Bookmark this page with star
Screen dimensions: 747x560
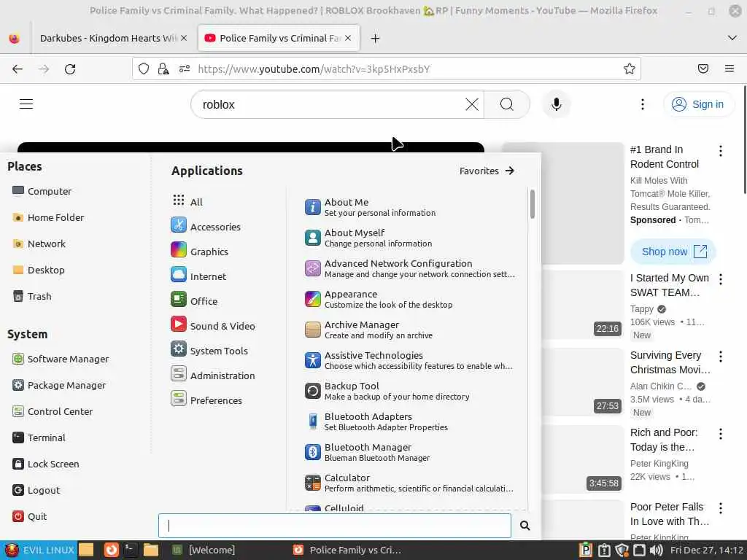(629, 69)
